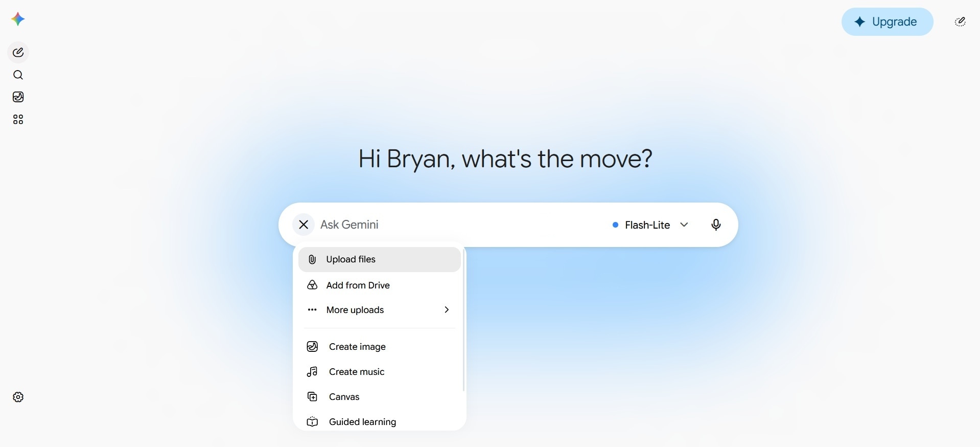Image resolution: width=980 pixels, height=447 pixels.
Task: Select Create image menu item
Action: coord(380,347)
